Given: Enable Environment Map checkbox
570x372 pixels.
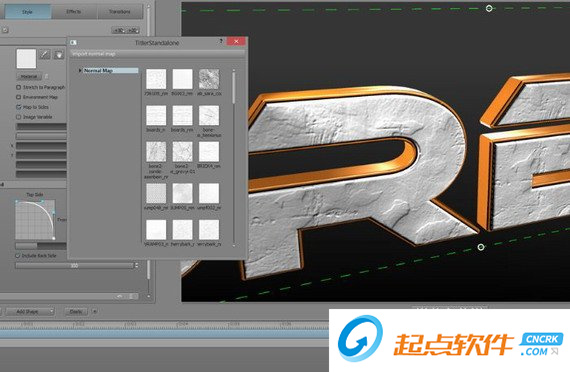Looking at the screenshot, I should coord(19,97).
